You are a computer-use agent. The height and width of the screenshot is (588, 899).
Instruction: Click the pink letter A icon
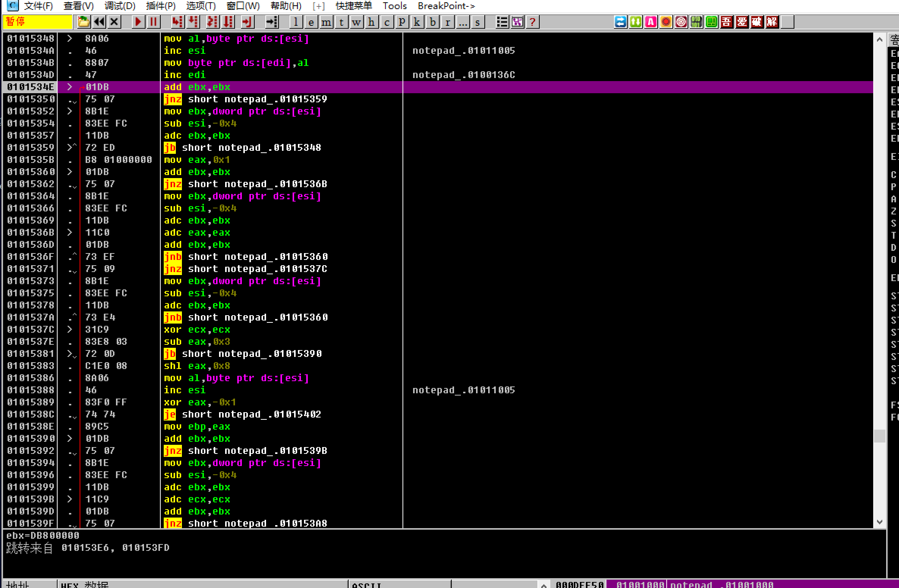click(651, 22)
